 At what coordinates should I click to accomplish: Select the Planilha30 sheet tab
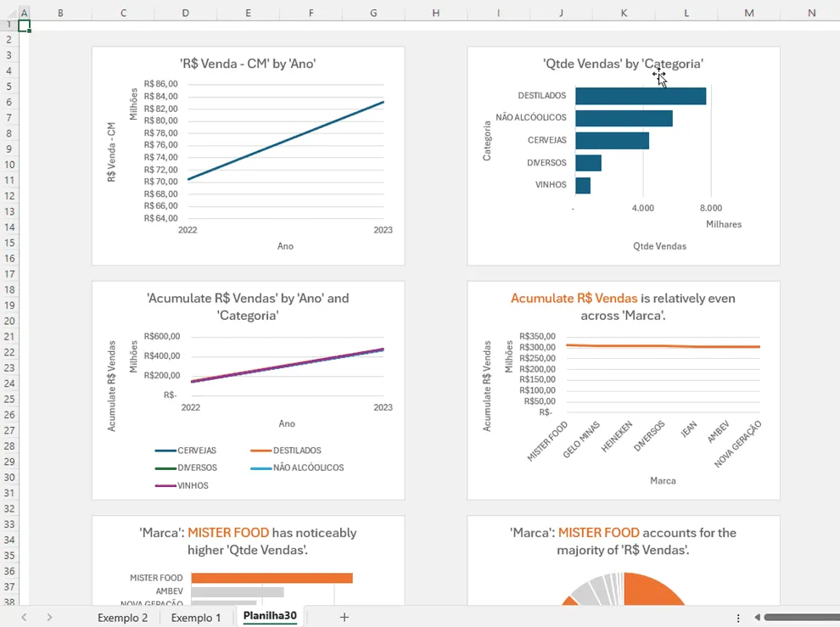(x=270, y=616)
